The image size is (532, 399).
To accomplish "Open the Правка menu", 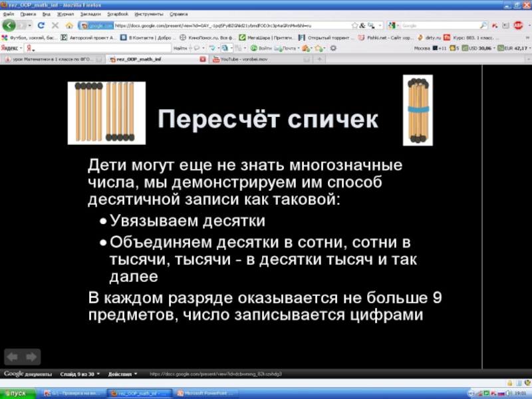I will tap(28, 14).
